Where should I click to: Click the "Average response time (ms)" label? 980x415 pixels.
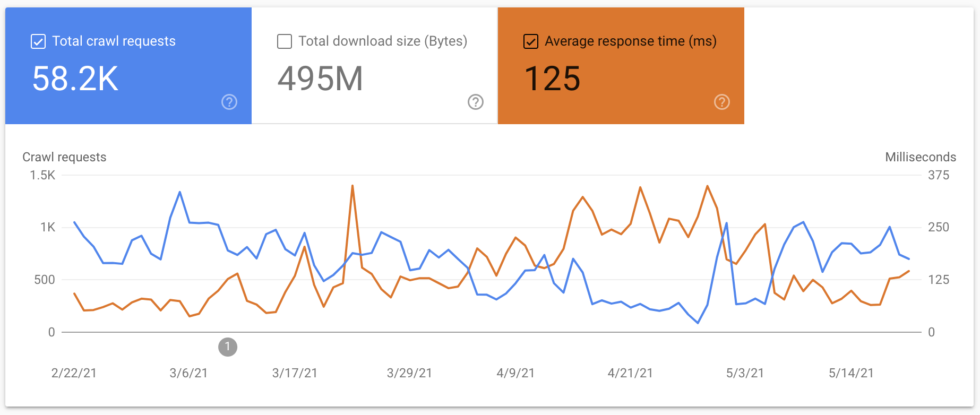click(x=631, y=41)
